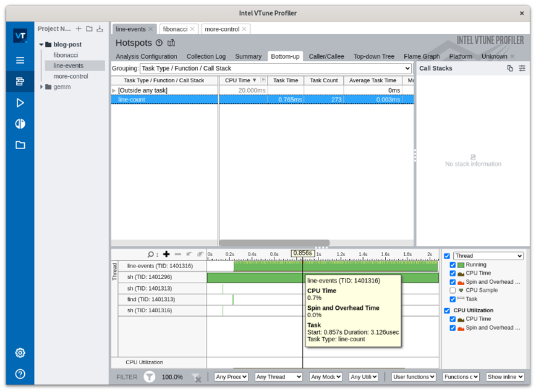536x392 pixels.
Task: Open the help question mark in sidebar
Action: tap(20, 374)
